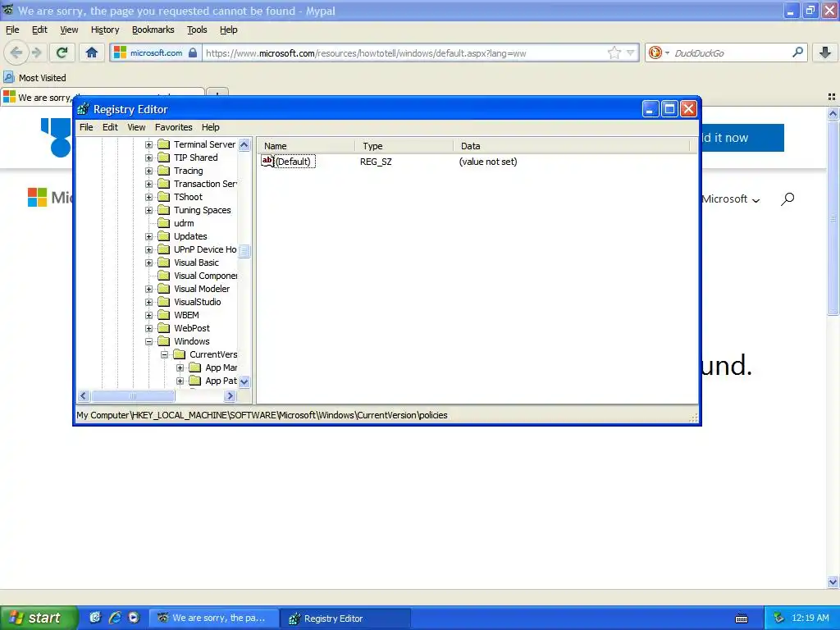Click the Name column header
Screen dimensions: 840x630
[305, 146]
